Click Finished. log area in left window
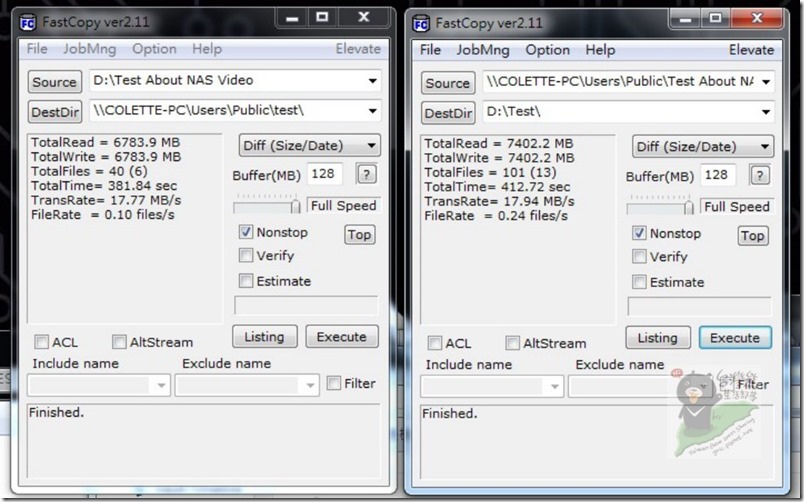The image size is (804, 502). tap(204, 441)
